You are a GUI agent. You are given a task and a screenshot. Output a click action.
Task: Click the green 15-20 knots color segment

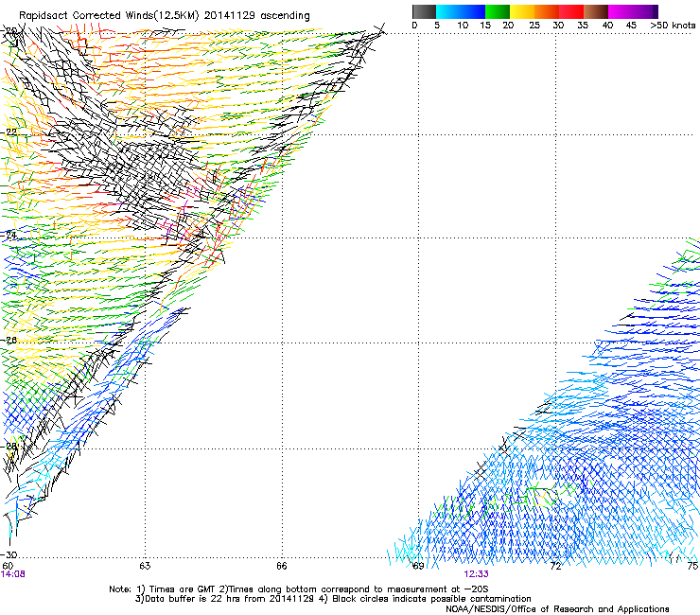[498, 11]
